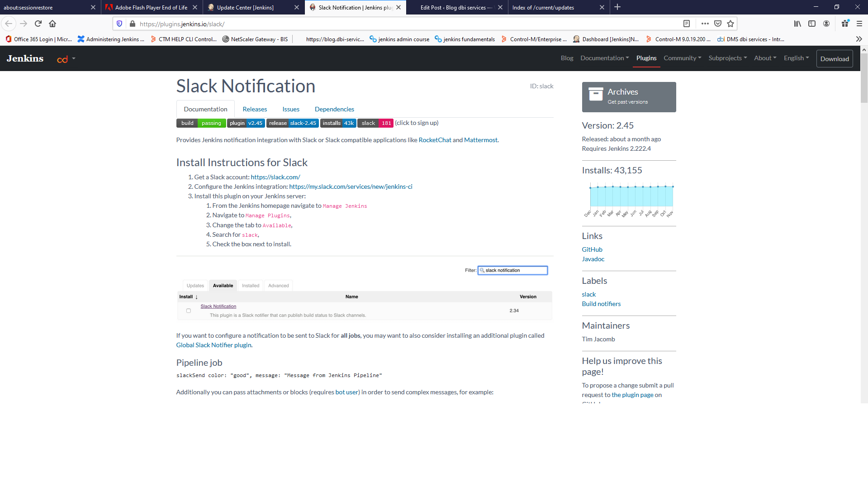
Task: Open the Javadoc link
Action: tap(593, 259)
